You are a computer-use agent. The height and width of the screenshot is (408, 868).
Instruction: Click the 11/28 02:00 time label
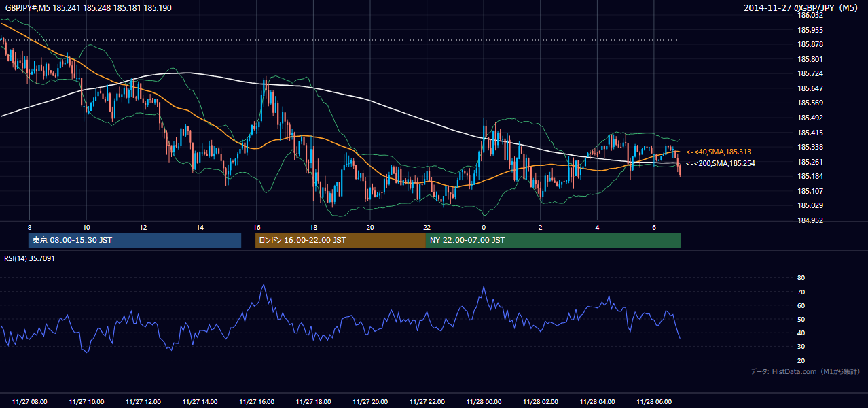click(x=540, y=402)
